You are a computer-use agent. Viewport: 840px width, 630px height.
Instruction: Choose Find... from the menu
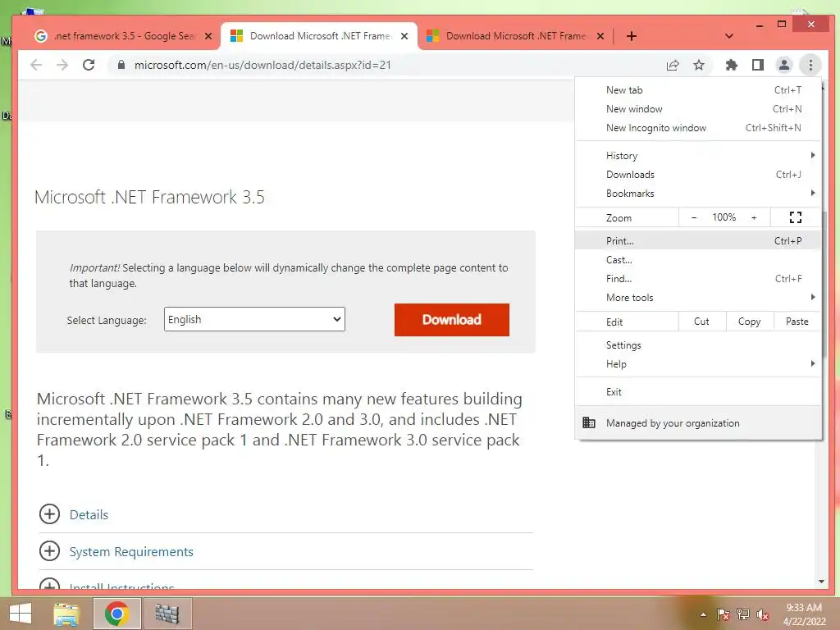[698, 279]
